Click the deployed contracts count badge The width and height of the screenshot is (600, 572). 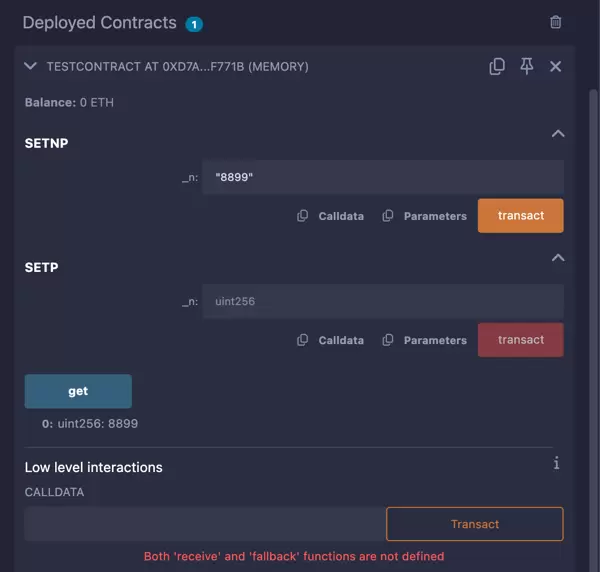click(194, 23)
